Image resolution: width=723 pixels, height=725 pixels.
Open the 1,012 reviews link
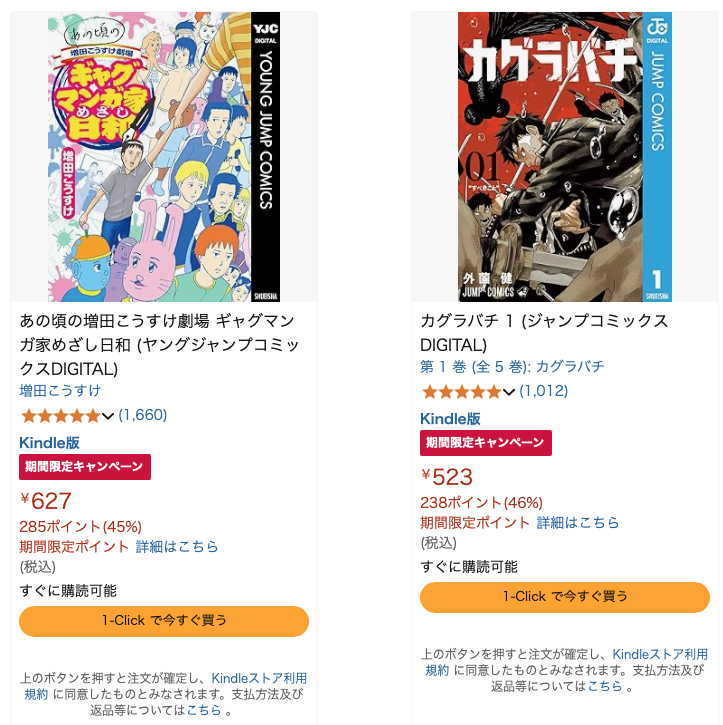[544, 391]
